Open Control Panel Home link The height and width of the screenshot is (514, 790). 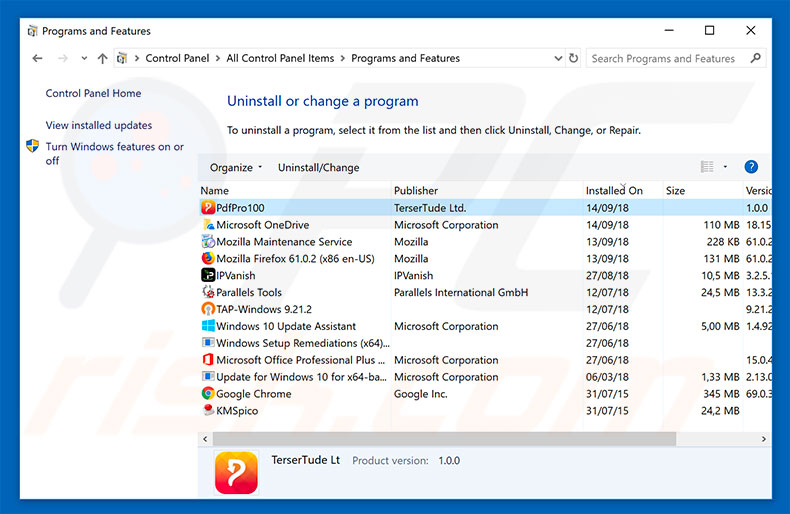point(93,94)
